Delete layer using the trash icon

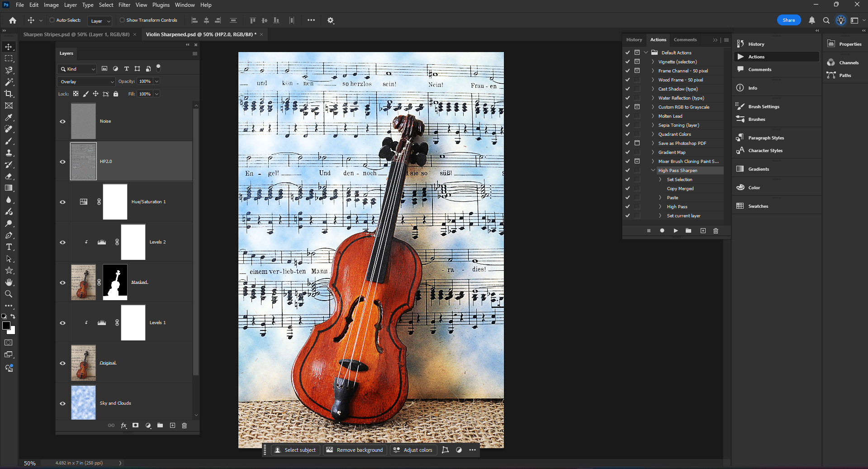tap(184, 426)
